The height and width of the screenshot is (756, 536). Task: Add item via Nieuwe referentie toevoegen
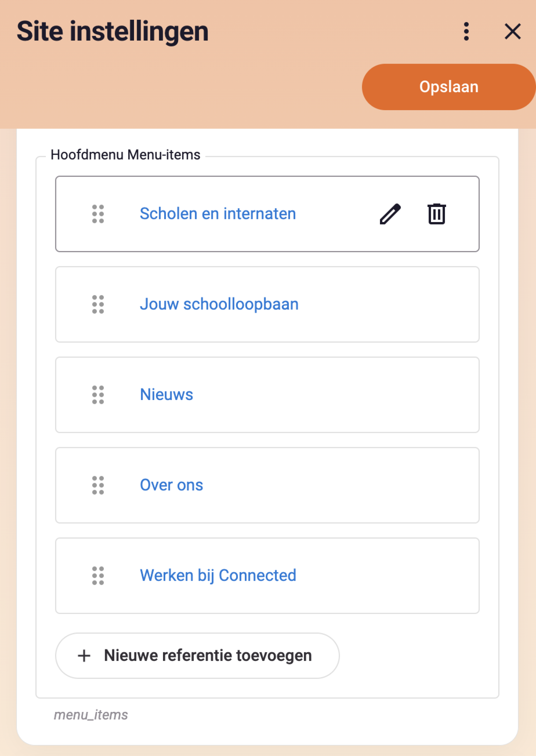pos(197,656)
